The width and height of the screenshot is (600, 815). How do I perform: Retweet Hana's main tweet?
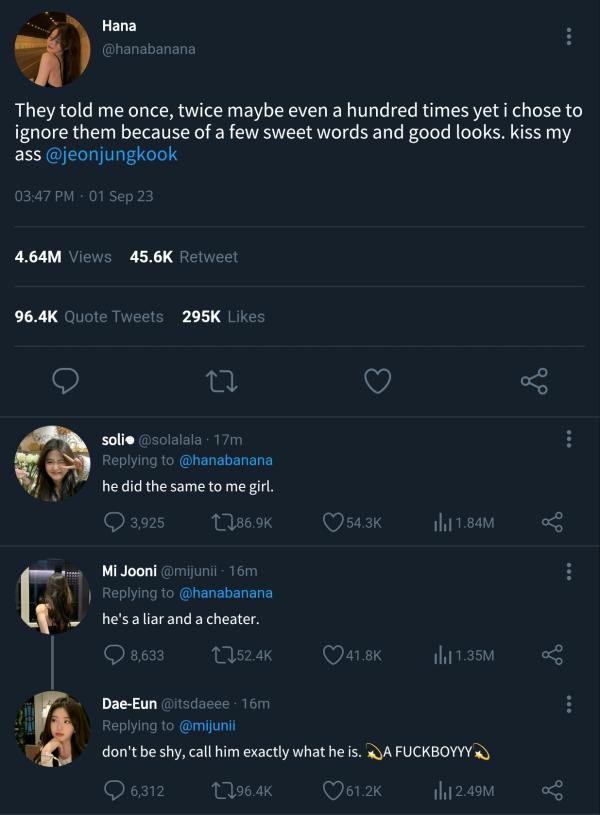click(x=220, y=380)
